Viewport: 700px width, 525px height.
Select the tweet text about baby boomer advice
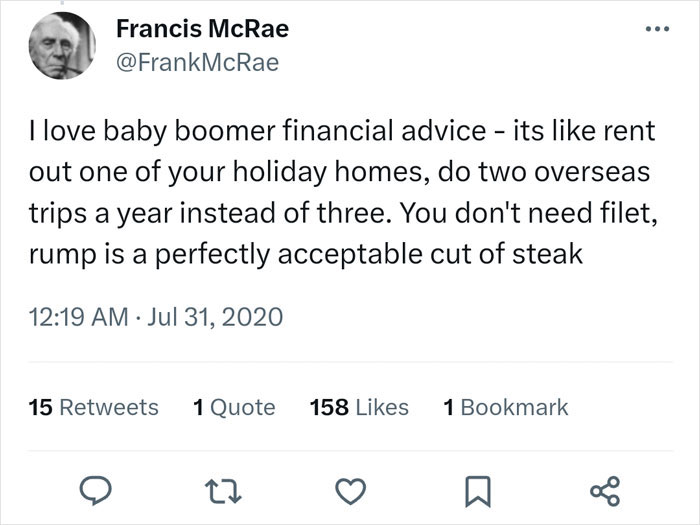(x=343, y=192)
